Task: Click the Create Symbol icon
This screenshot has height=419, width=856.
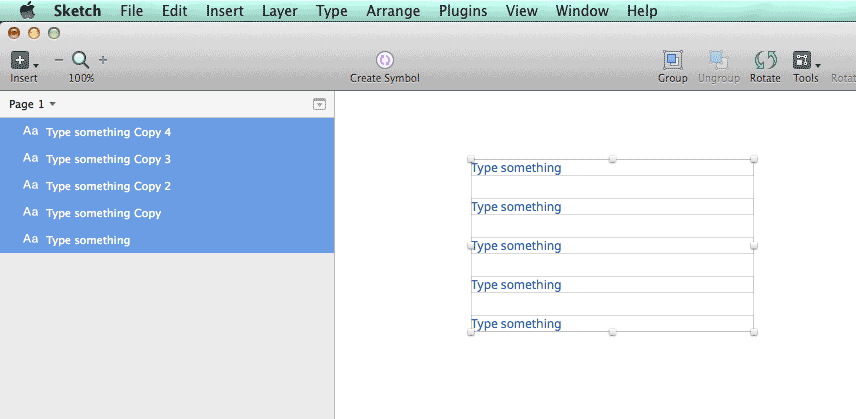Action: (x=385, y=59)
